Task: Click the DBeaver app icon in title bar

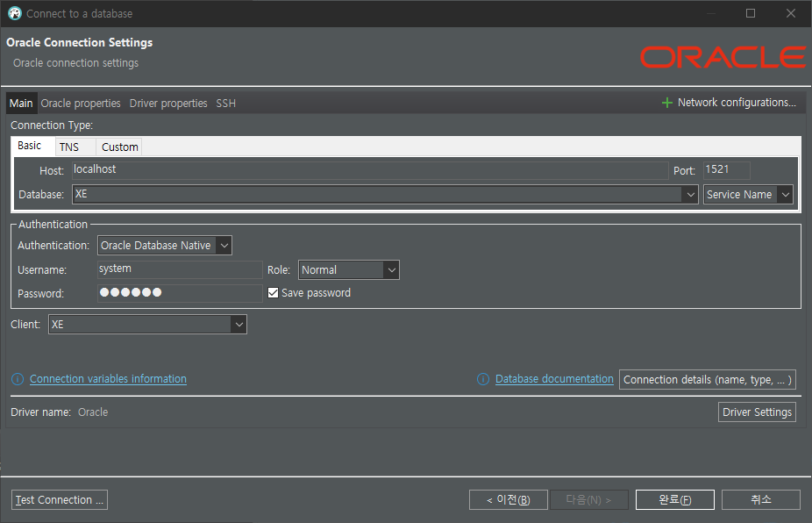Action: click(15, 13)
